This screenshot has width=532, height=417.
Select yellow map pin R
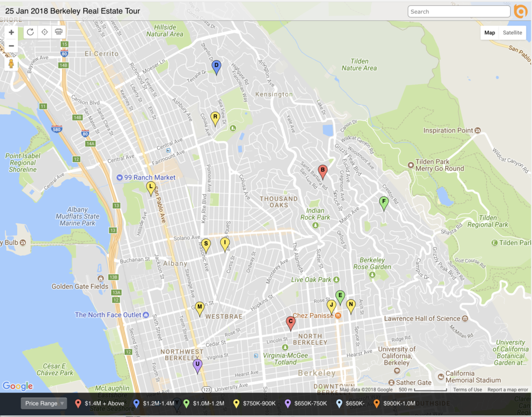(215, 119)
